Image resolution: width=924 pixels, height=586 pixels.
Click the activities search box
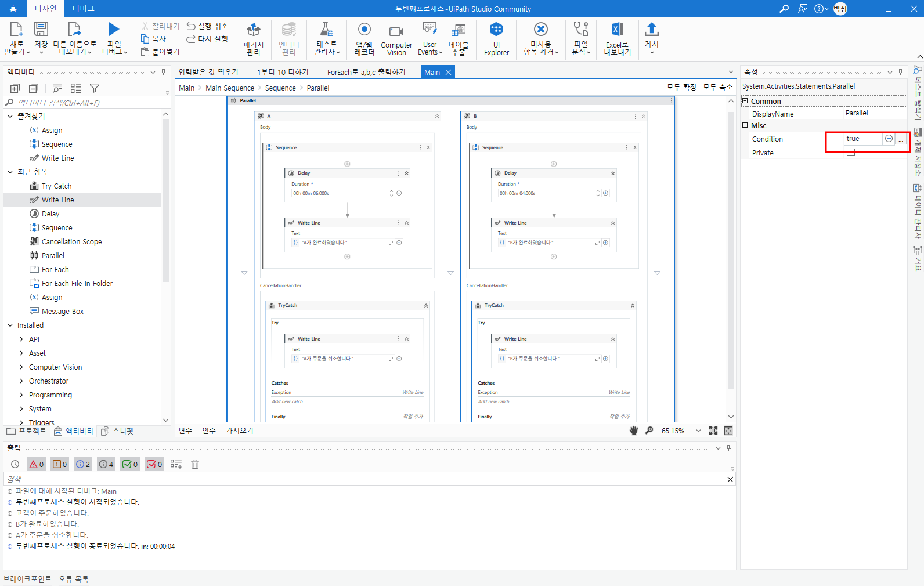[x=87, y=103]
